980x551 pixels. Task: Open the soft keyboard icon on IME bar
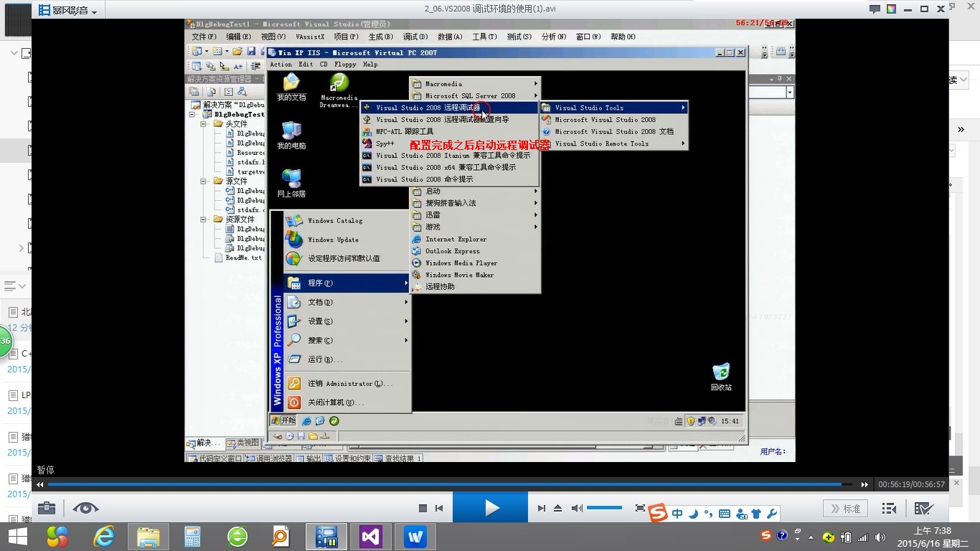[x=725, y=514]
